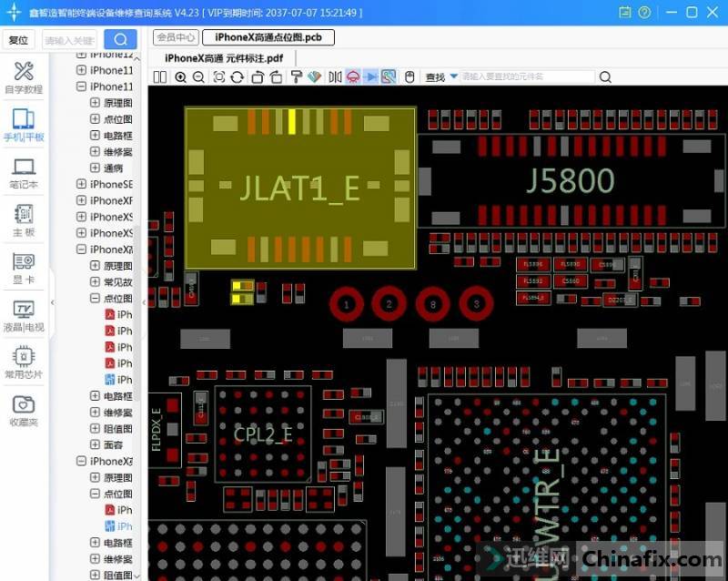Click the blue search button at top left
Viewport: 728px width, 581px height.
[120, 39]
